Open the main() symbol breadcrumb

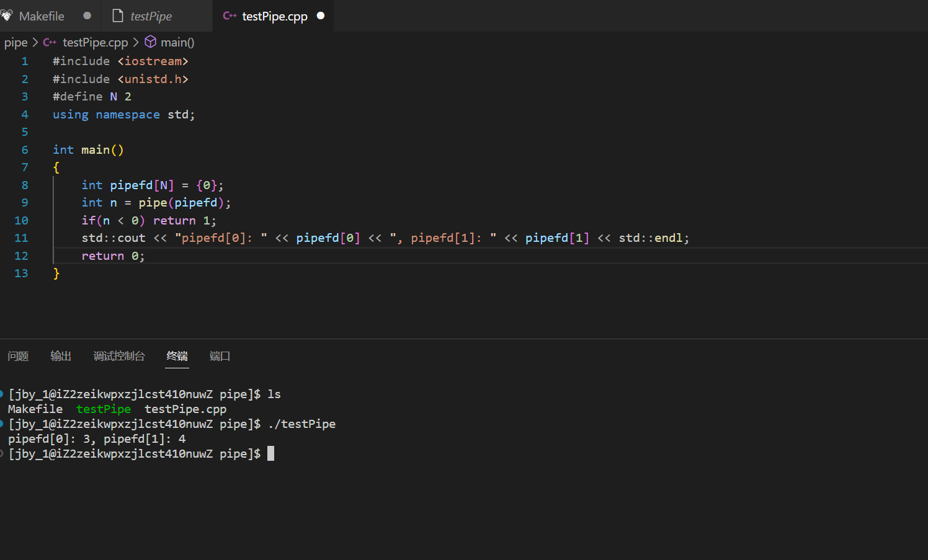pyautogui.click(x=177, y=42)
